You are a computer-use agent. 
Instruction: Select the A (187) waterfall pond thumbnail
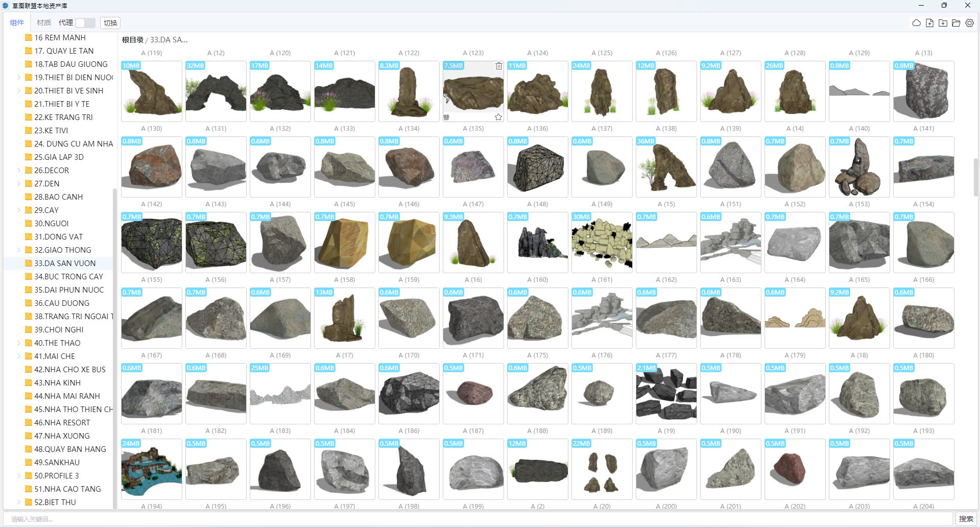pyautogui.click(x=152, y=469)
